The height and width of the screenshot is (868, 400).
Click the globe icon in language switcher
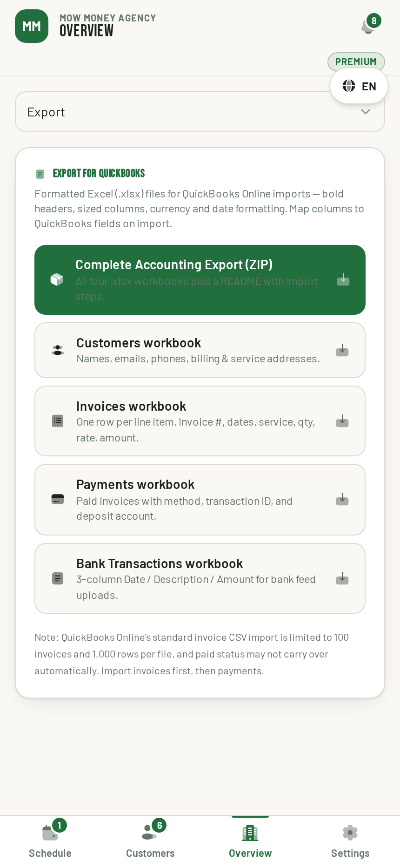(349, 86)
